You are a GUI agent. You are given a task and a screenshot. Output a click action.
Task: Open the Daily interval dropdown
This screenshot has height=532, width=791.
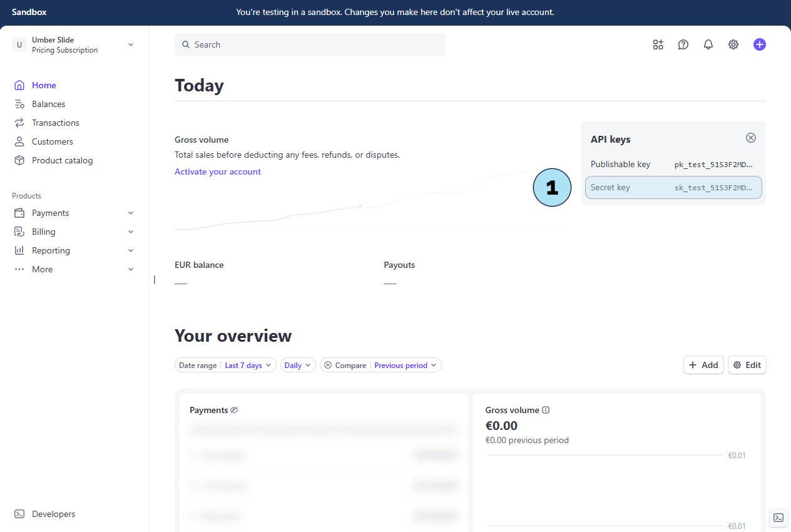pos(298,366)
